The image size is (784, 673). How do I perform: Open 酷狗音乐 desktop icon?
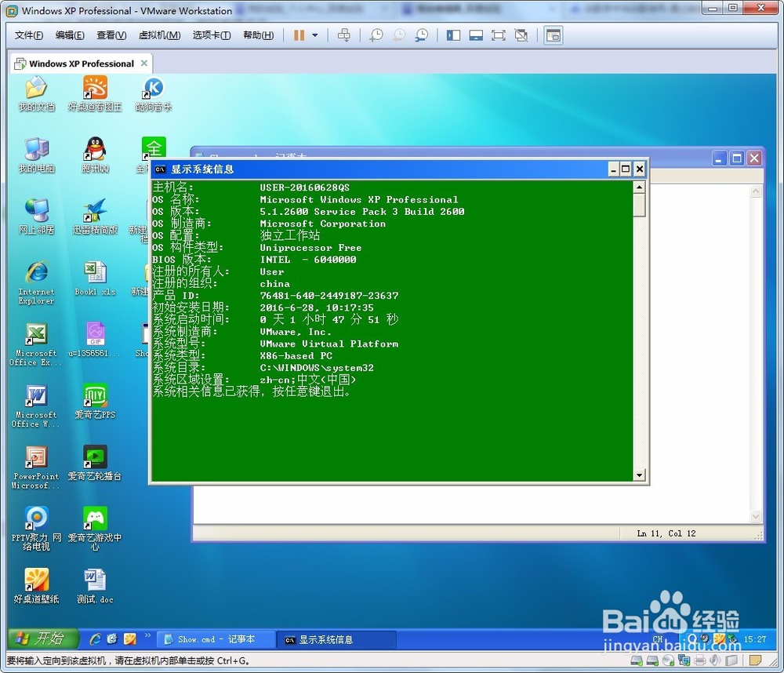[154, 94]
